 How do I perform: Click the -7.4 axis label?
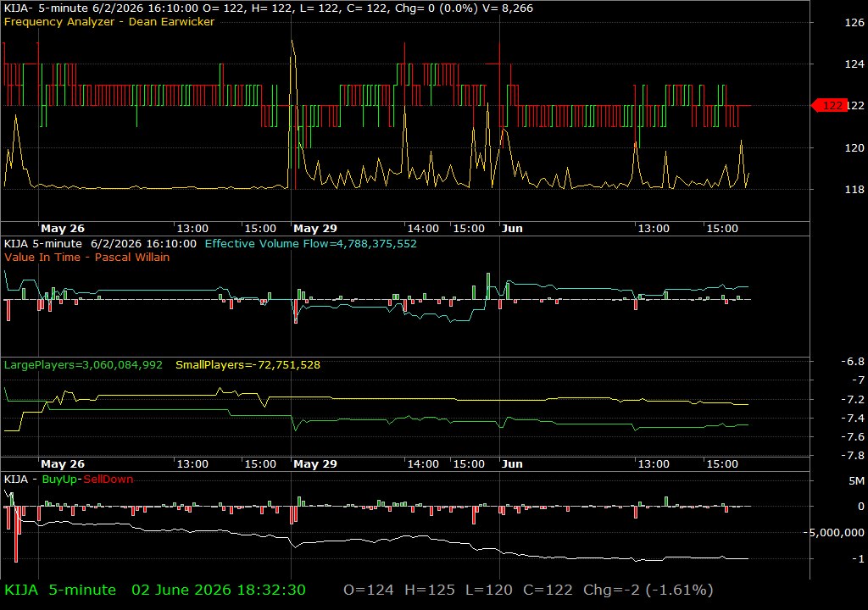[x=853, y=418]
